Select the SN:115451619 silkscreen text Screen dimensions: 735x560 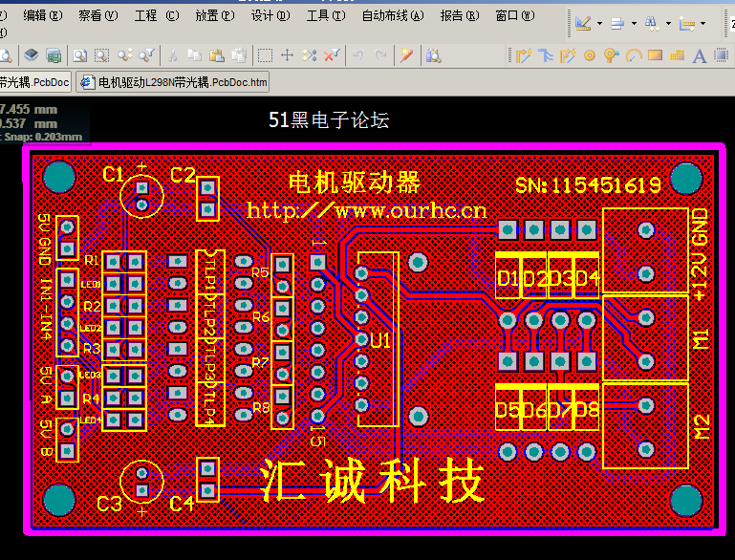pyautogui.click(x=588, y=185)
